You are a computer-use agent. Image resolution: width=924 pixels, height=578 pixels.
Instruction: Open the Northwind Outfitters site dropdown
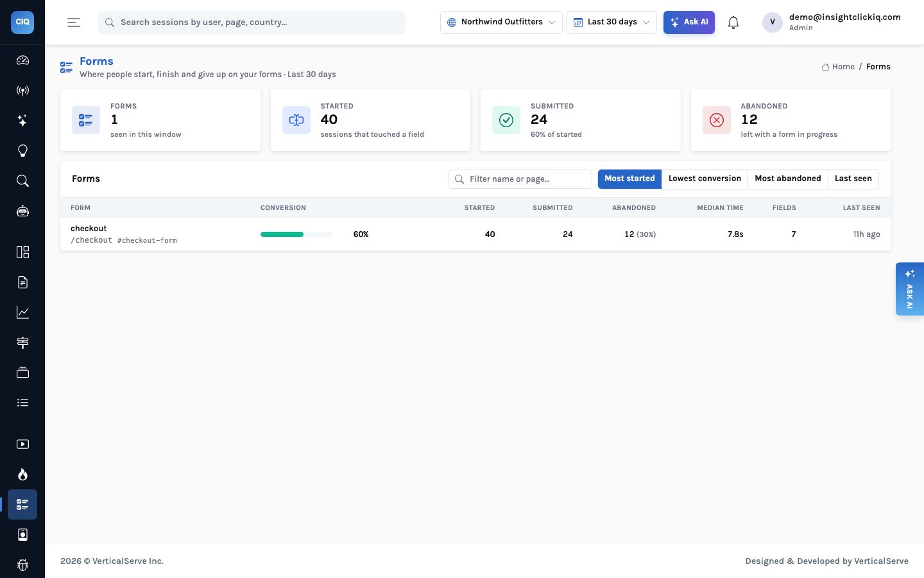pyautogui.click(x=501, y=22)
